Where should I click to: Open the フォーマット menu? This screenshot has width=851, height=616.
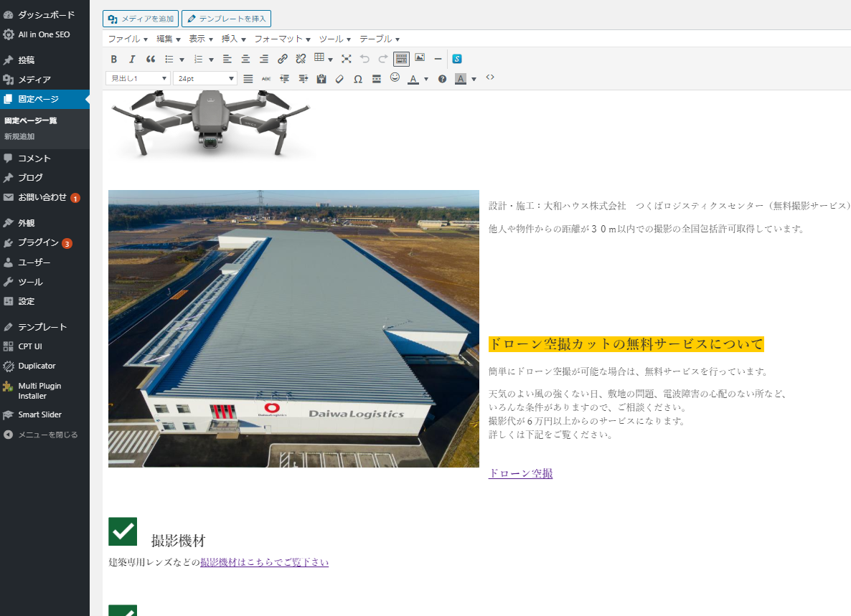pyautogui.click(x=282, y=39)
